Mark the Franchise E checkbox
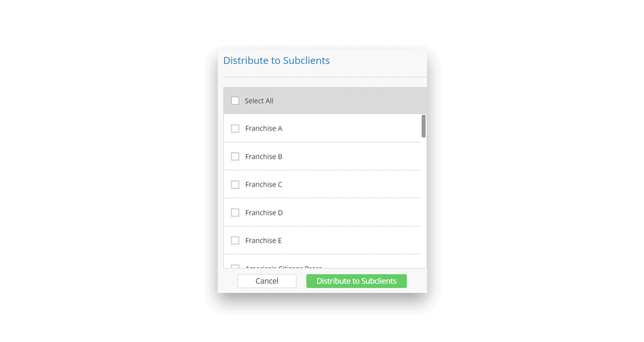 point(235,241)
